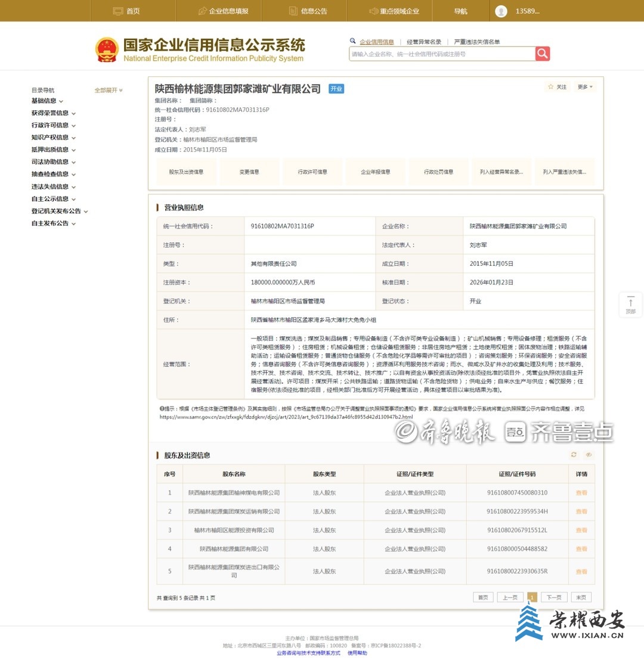This screenshot has width=644, height=664.
Task: Open the 更多 dropdown
Action: click(585, 87)
